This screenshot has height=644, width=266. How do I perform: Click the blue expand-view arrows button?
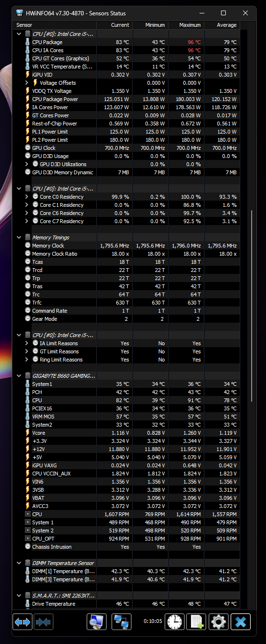tap(22, 621)
